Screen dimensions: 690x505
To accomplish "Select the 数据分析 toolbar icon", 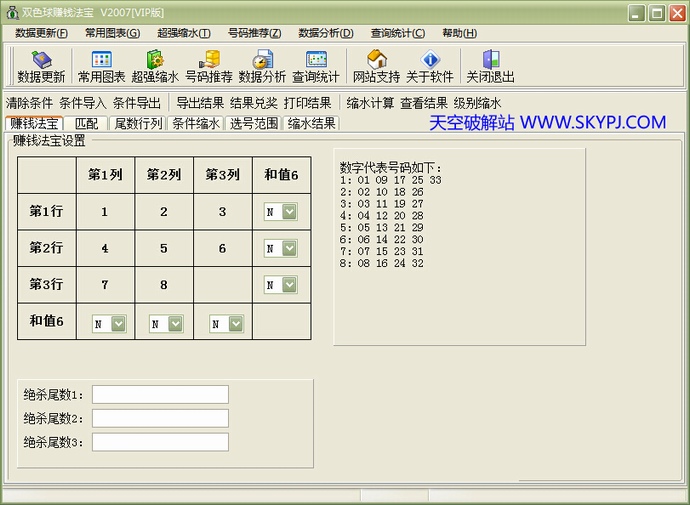I will tap(262, 66).
